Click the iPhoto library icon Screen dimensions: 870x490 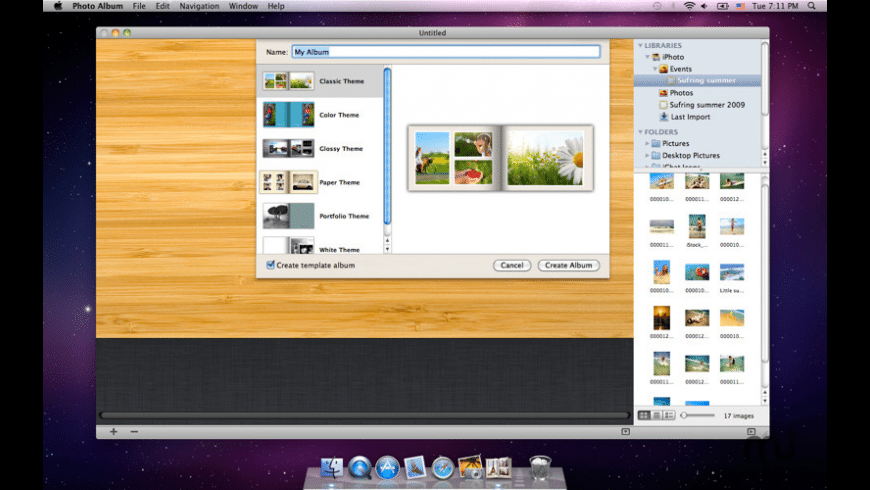point(656,57)
